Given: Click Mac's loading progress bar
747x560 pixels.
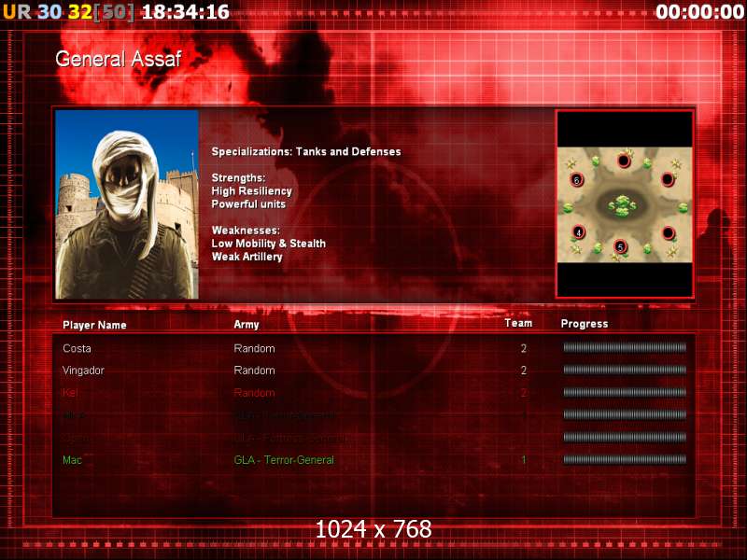Looking at the screenshot, I should 625,459.
